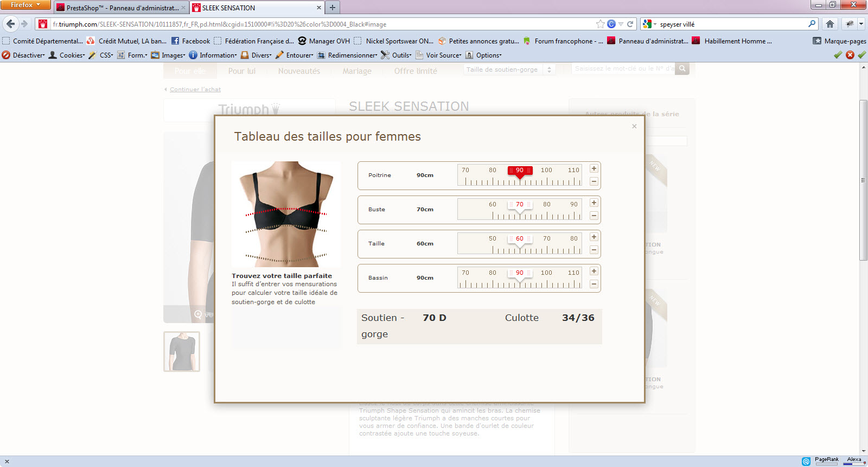Open Images developer toolbar menu

168,55
